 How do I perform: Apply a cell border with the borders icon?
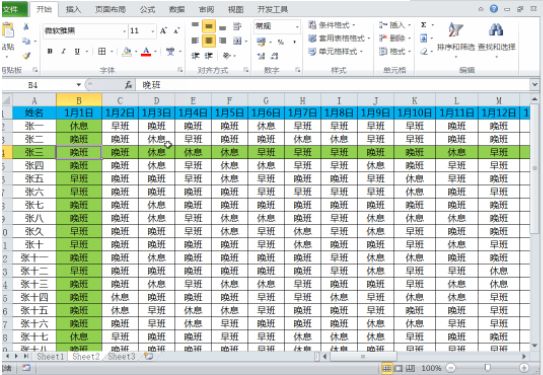click(x=102, y=52)
